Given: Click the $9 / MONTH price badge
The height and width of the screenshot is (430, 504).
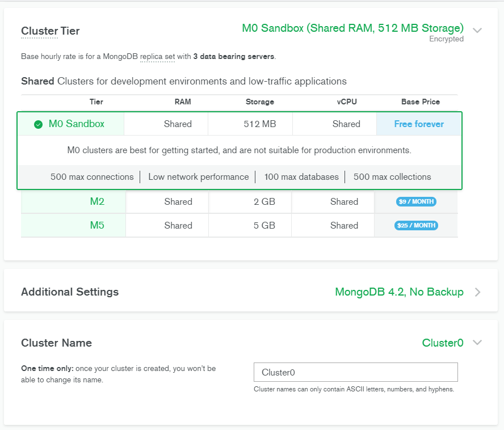Looking at the screenshot, I should pos(416,201).
